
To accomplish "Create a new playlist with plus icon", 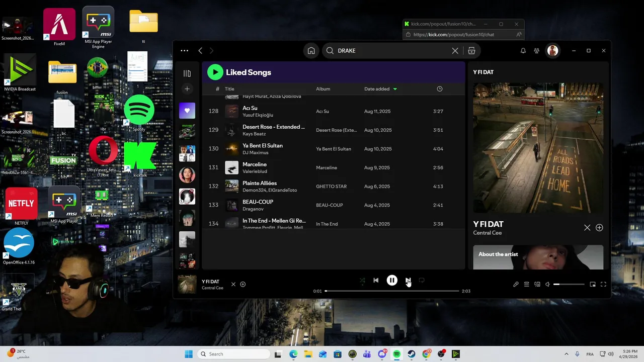I will [187, 89].
